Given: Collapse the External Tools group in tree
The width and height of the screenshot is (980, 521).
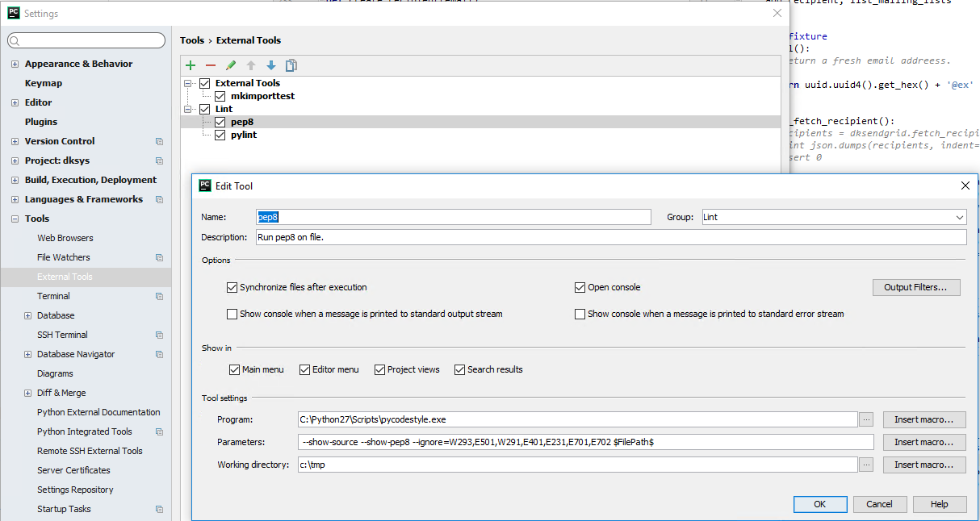Looking at the screenshot, I should click(x=189, y=83).
